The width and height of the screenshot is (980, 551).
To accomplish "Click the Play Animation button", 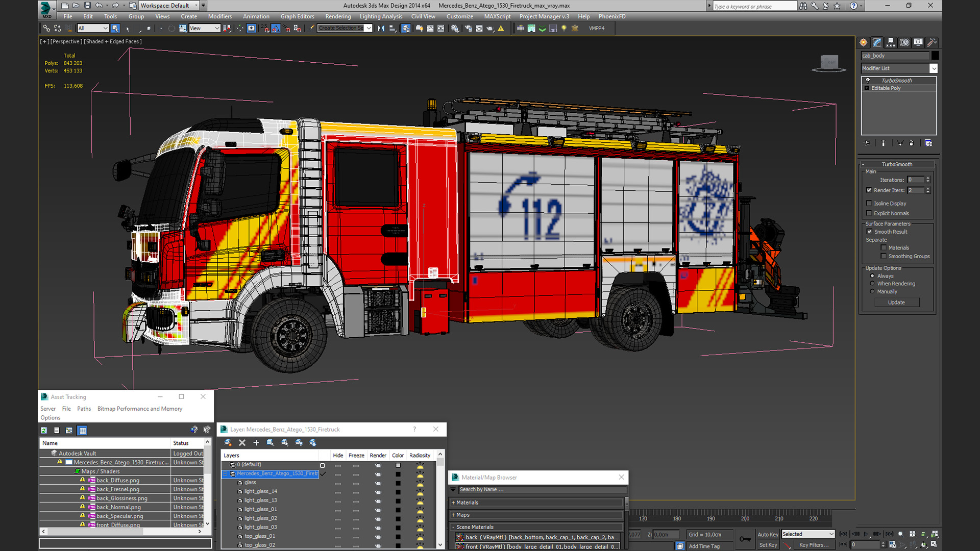I will pos(866,534).
